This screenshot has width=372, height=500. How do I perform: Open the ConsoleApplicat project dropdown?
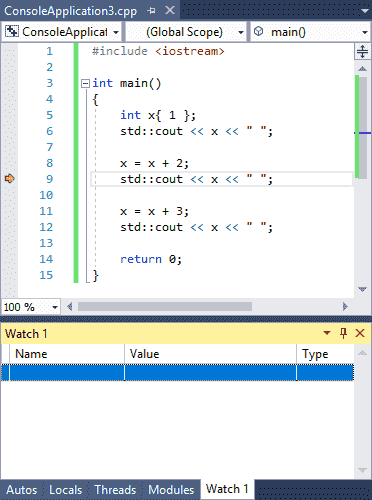click(x=62, y=32)
